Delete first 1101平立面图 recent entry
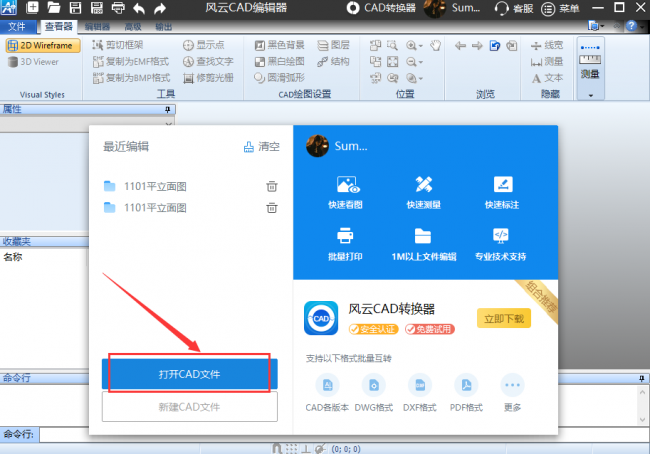Screen dimensions: 650x454 point(272,186)
